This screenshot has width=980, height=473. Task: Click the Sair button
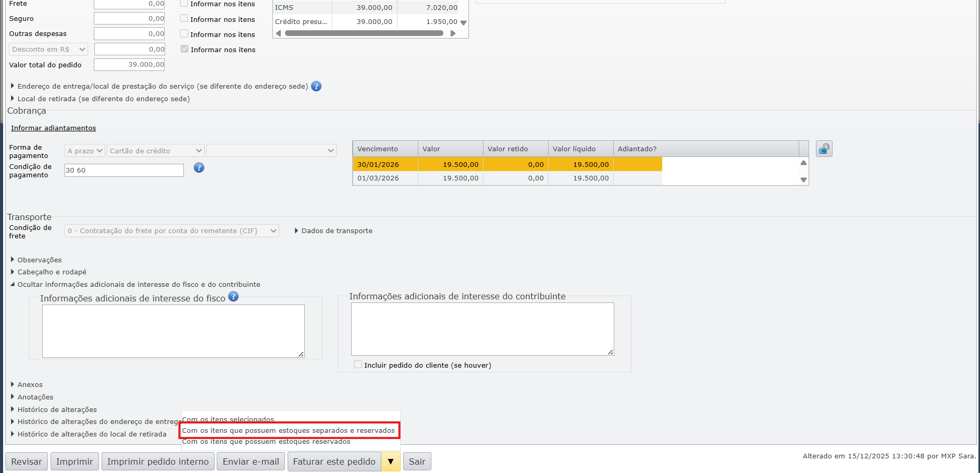(417, 462)
